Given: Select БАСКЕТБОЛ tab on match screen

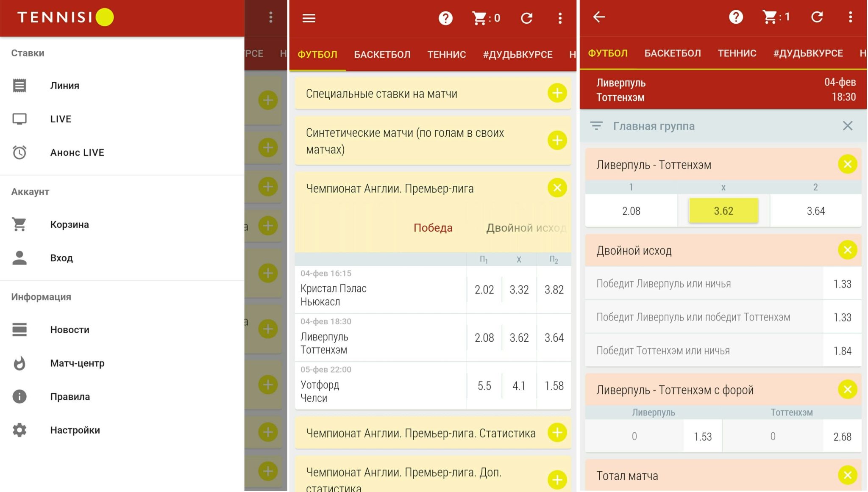Looking at the screenshot, I should [x=673, y=53].
